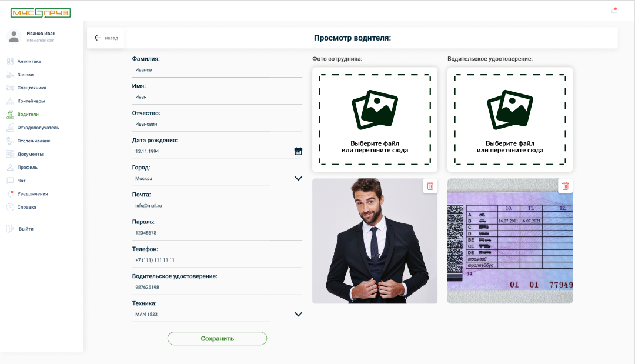The image size is (635, 364).
Task: Click the Почта input field
Action: tap(217, 206)
